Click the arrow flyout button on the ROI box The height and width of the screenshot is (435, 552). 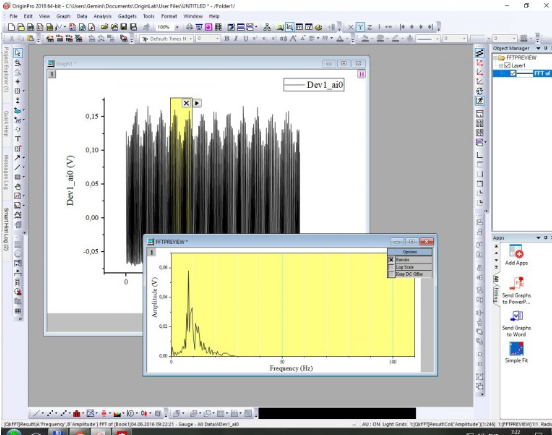click(197, 103)
